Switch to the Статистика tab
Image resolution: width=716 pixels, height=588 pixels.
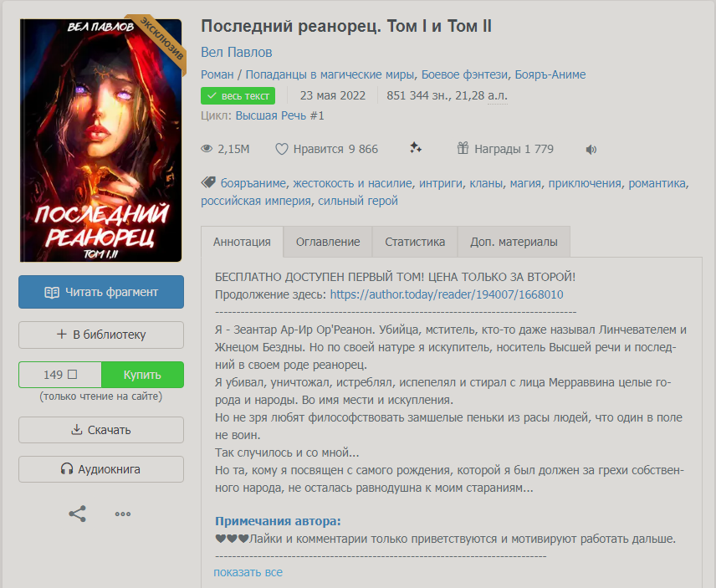tap(415, 242)
